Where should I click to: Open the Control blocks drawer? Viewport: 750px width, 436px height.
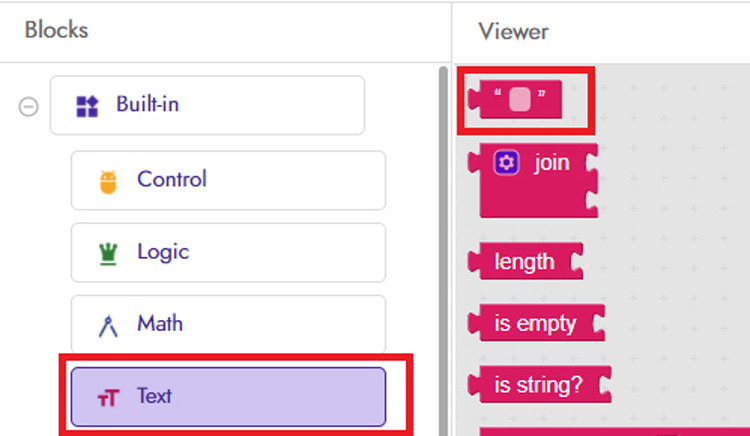228,180
